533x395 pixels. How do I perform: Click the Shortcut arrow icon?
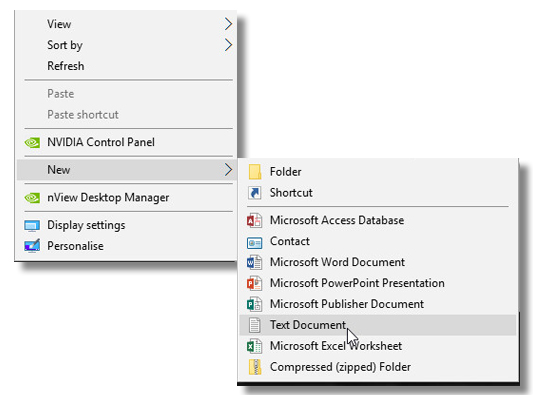pos(255,193)
